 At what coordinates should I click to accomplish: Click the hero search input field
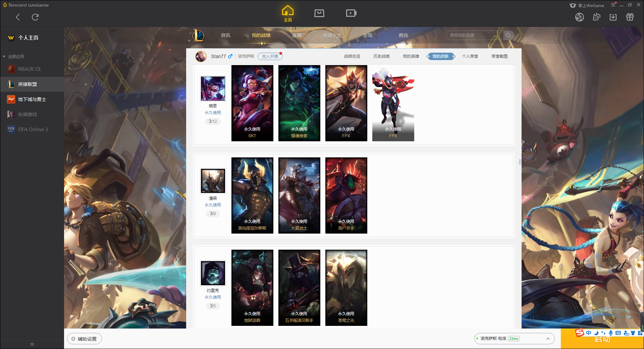tap(475, 35)
